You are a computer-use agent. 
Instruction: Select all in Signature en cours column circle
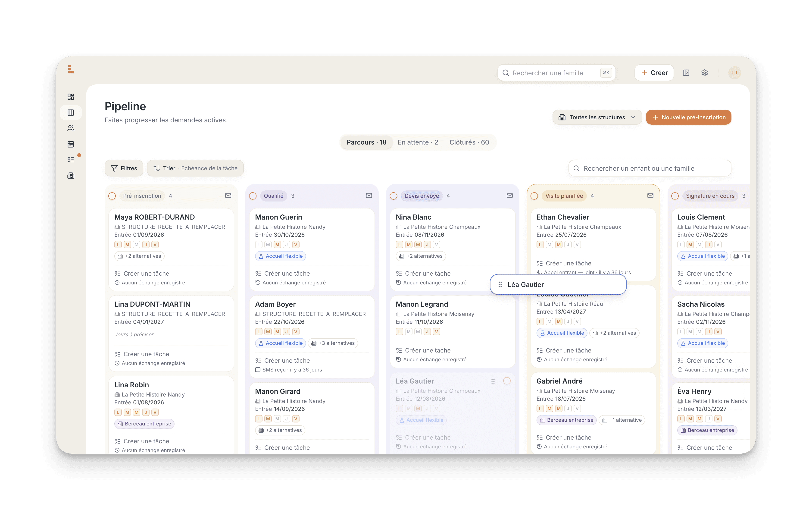click(x=675, y=196)
